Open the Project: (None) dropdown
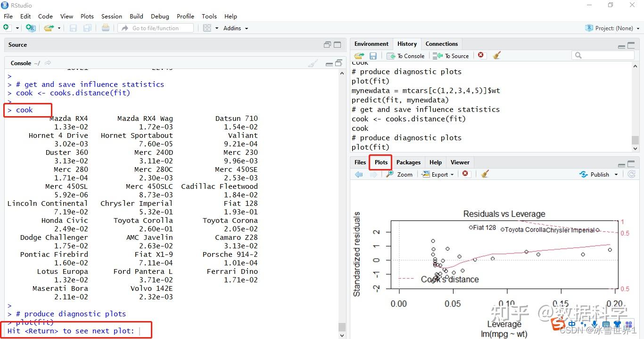Viewport: 644px width, 339px height. click(x=613, y=28)
